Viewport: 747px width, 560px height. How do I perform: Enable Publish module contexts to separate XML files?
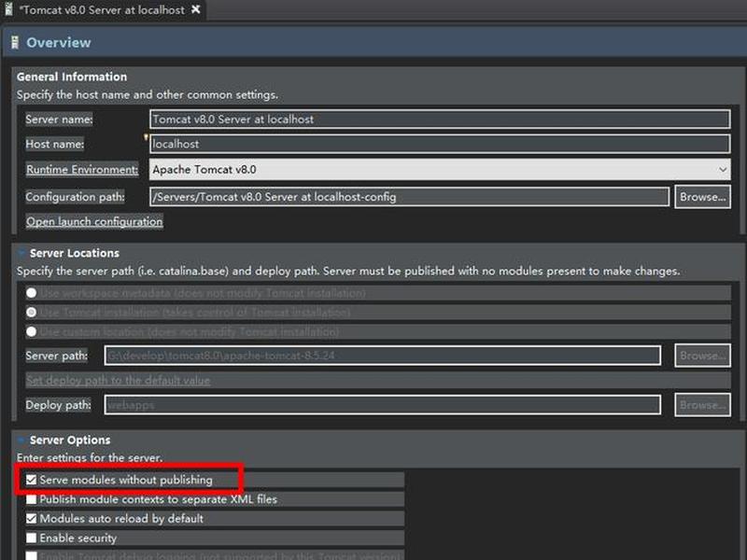point(32,499)
